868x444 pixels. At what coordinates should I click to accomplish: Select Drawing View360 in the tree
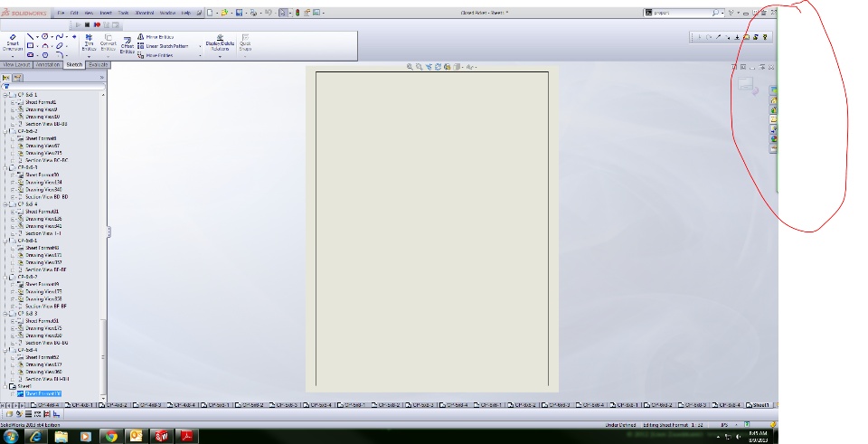pos(43,372)
